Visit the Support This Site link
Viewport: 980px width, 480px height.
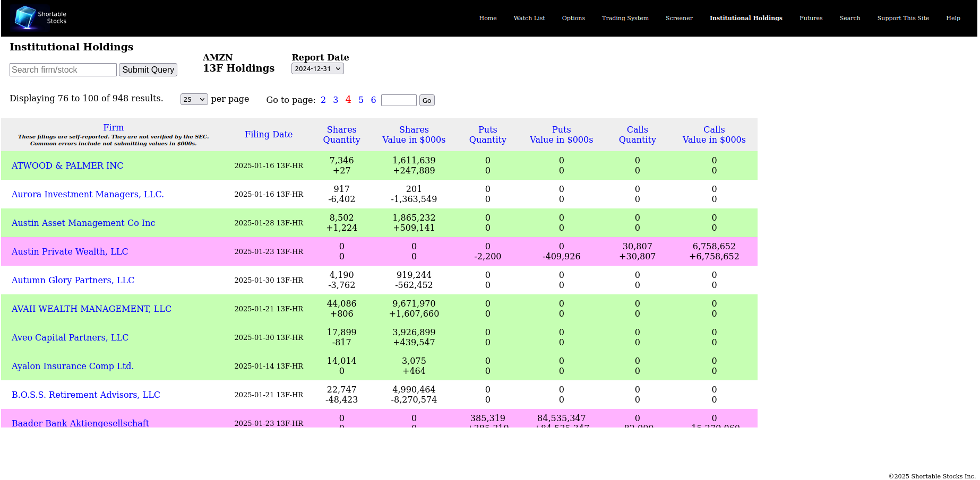click(x=903, y=18)
